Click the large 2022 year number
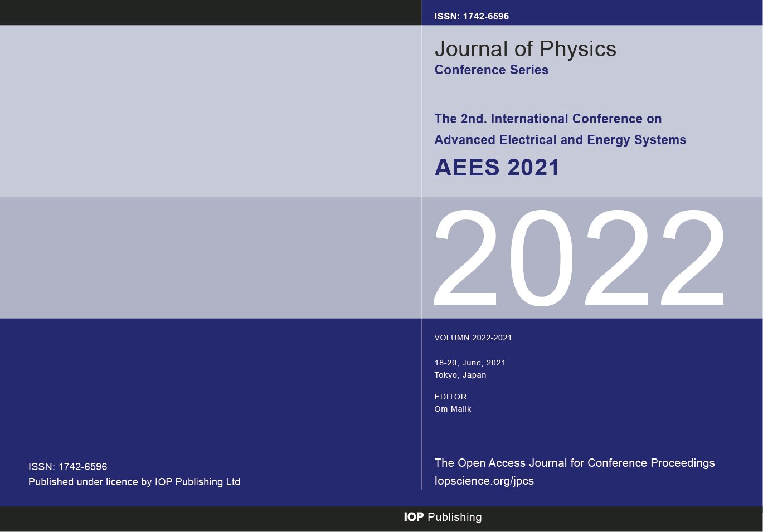The width and height of the screenshot is (763, 532). pos(578,258)
